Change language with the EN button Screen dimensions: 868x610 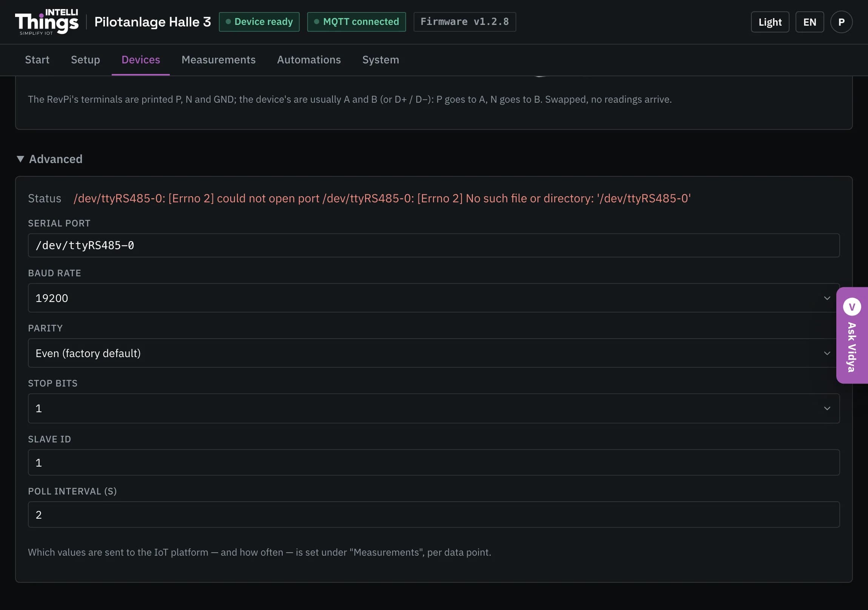click(810, 22)
